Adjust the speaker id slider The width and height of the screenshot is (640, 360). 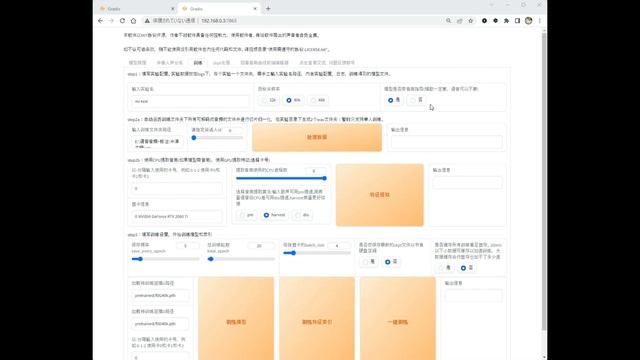point(218,138)
